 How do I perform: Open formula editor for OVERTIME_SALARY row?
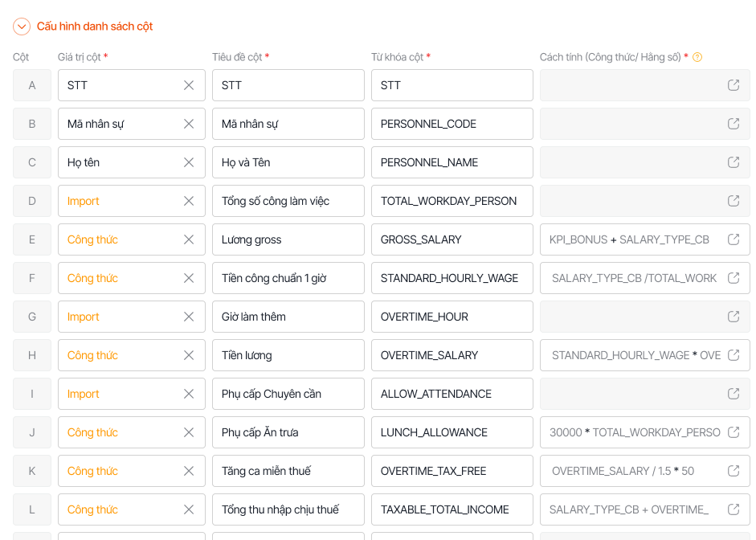point(733,355)
